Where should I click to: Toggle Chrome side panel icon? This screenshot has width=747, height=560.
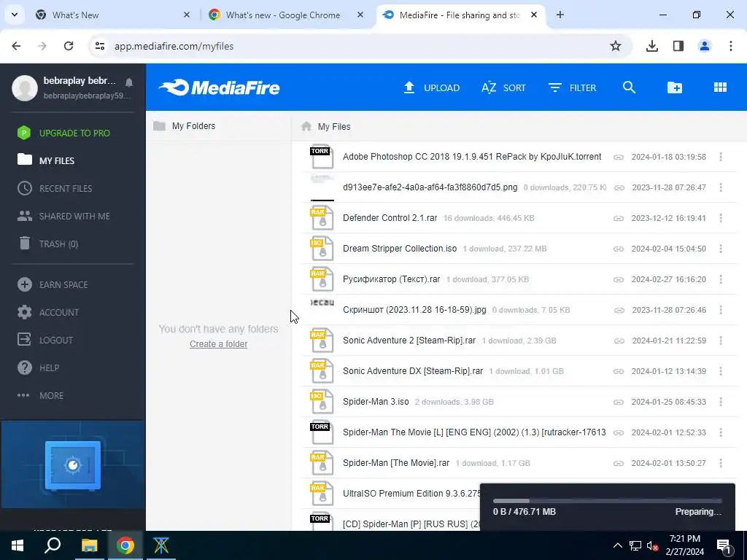(678, 46)
